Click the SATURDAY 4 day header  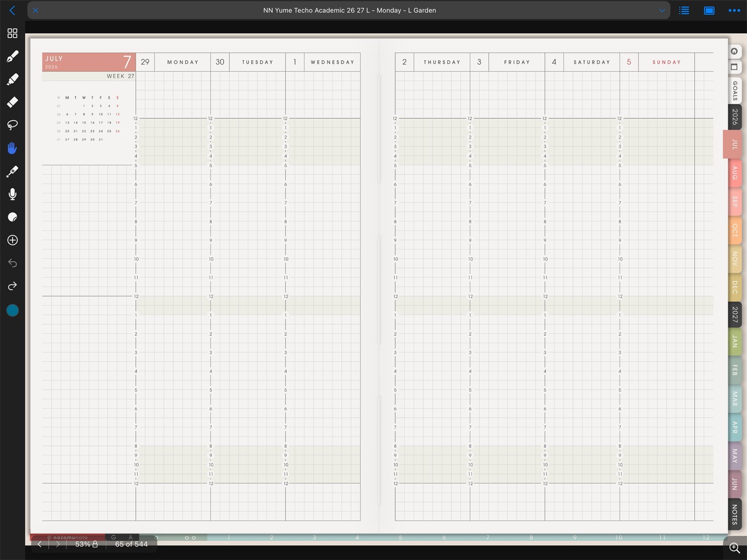(582, 62)
